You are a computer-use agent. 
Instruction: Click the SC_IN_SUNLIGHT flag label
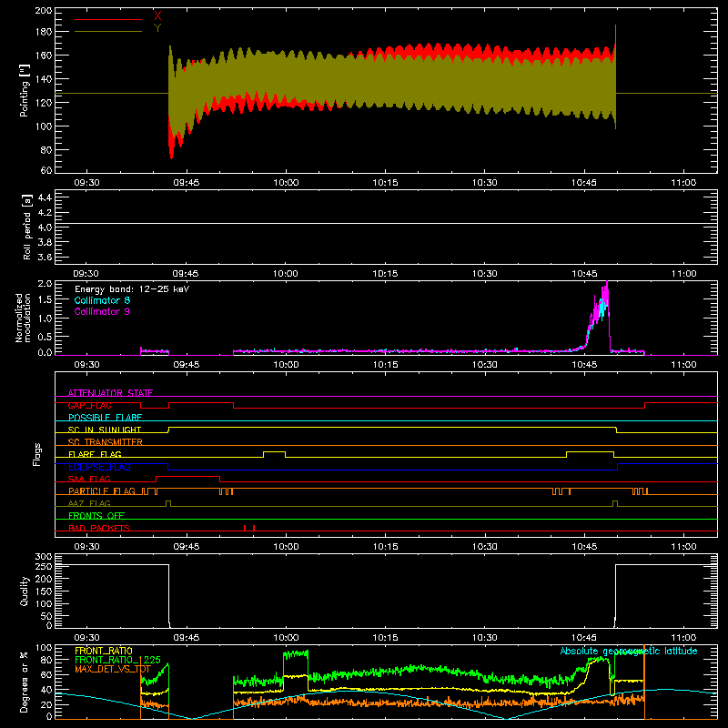point(105,430)
